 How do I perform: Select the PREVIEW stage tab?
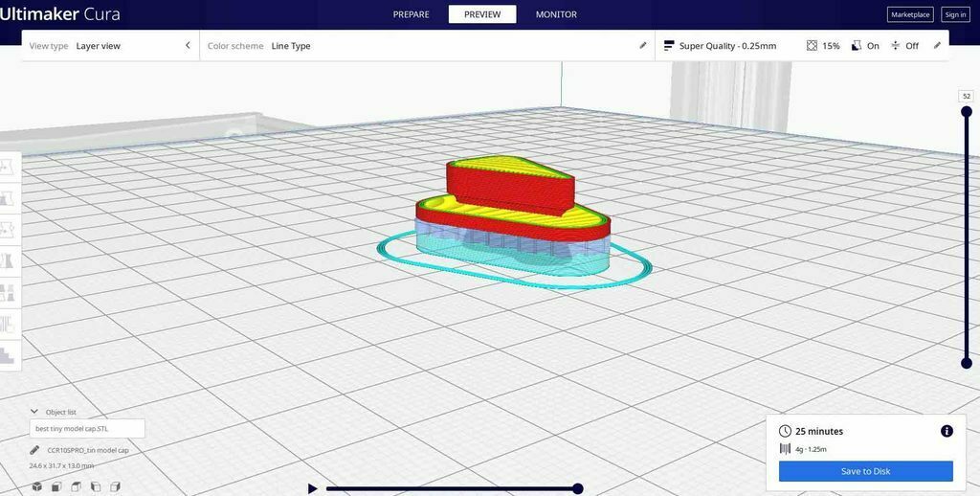point(482,14)
